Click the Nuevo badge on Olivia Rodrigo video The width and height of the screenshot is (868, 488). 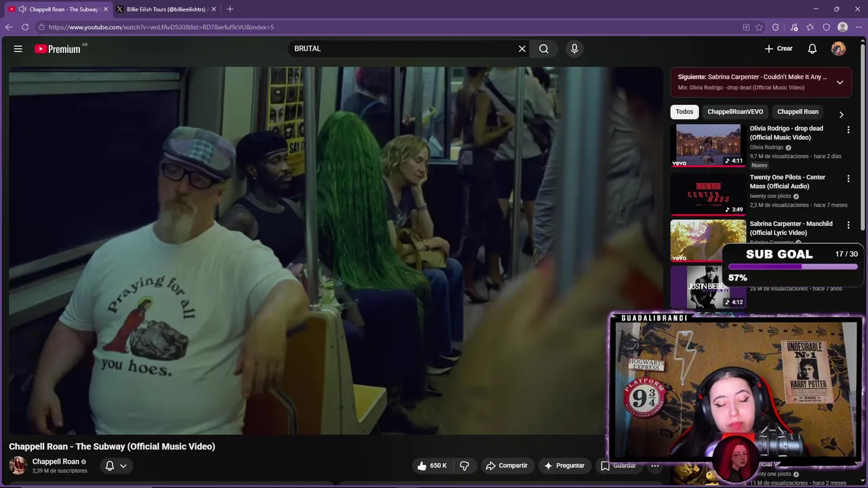(759, 165)
